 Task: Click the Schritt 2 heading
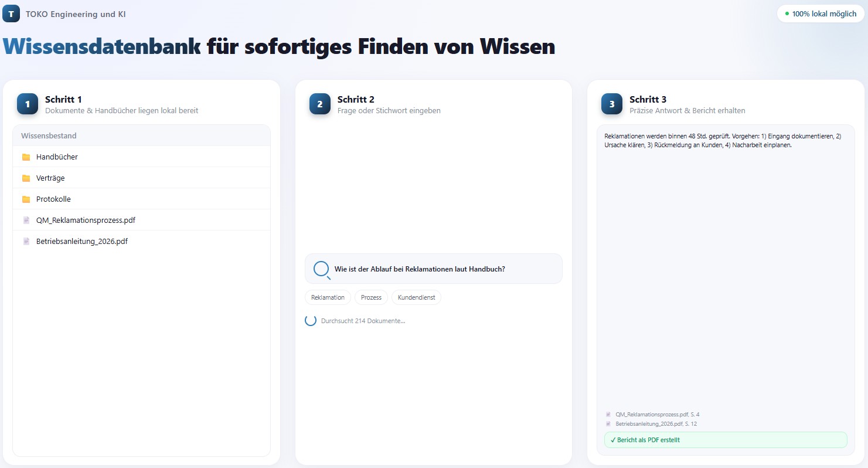[x=356, y=100]
